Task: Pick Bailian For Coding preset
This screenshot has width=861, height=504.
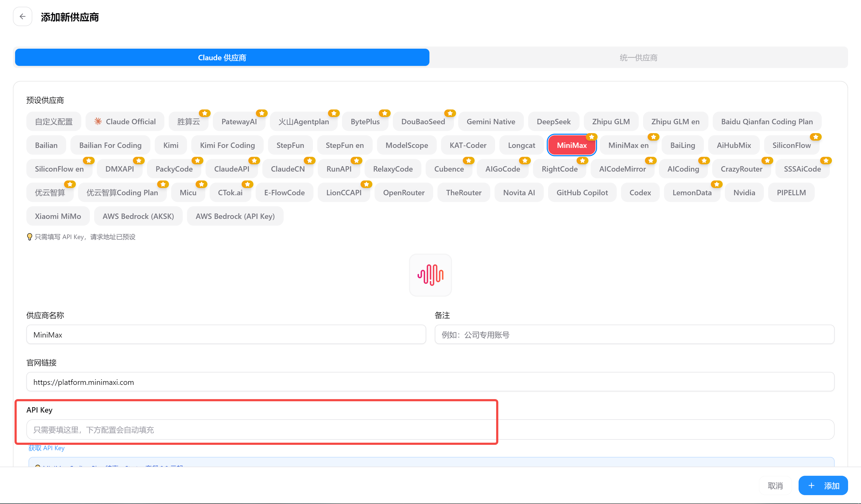Action: [110, 145]
